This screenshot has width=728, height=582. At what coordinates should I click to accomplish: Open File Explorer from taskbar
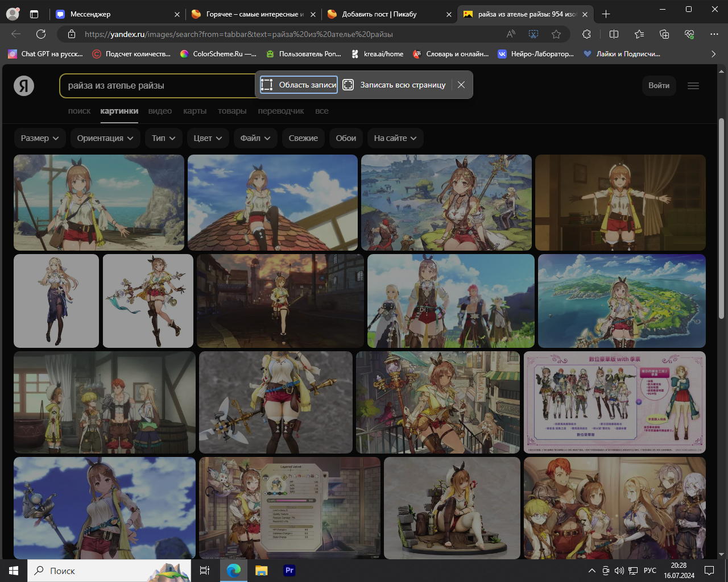[x=261, y=570]
